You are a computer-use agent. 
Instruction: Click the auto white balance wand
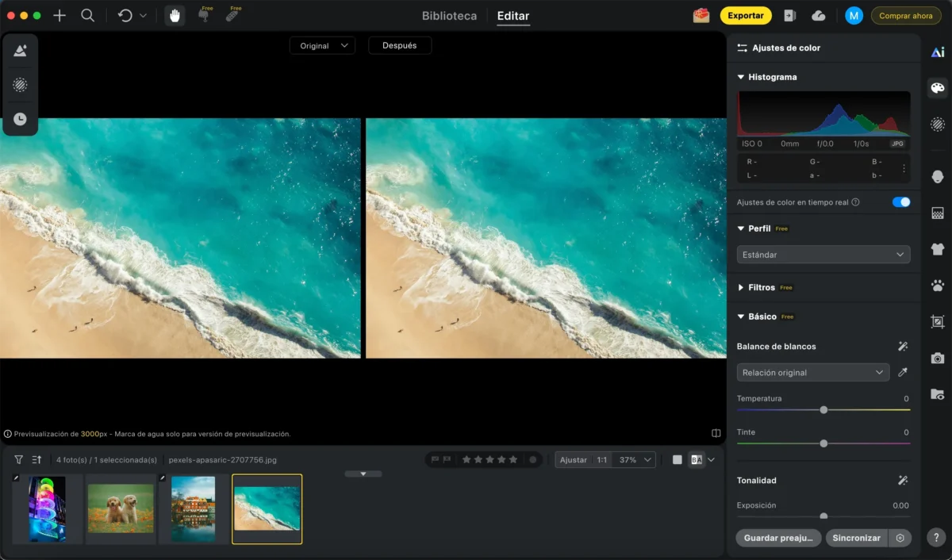pyautogui.click(x=903, y=347)
